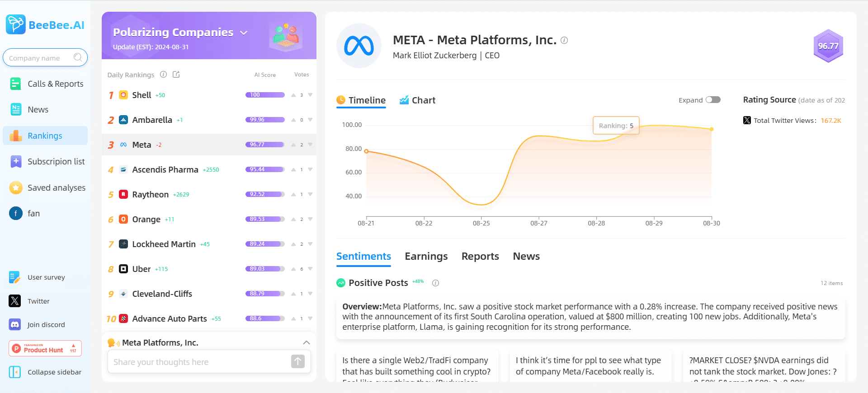Click the search magnifier icon
The width and height of the screenshot is (868, 393).
(78, 57)
